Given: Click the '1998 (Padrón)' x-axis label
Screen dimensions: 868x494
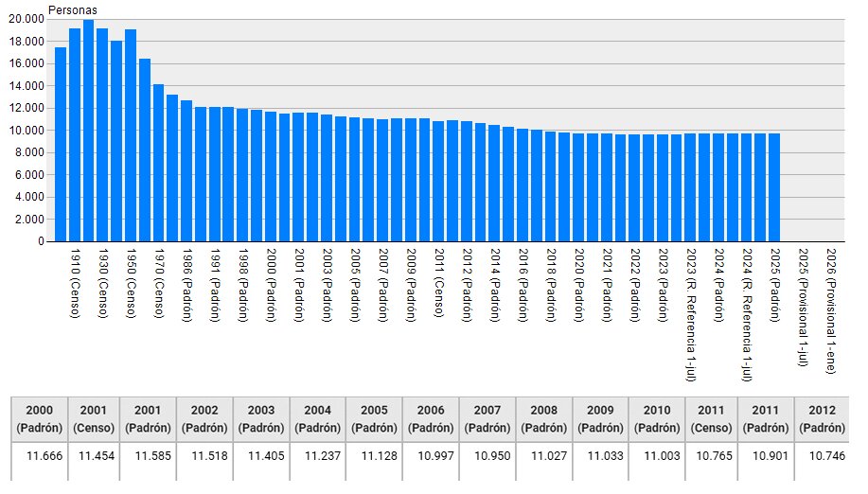Looking at the screenshot, I should [x=243, y=286].
